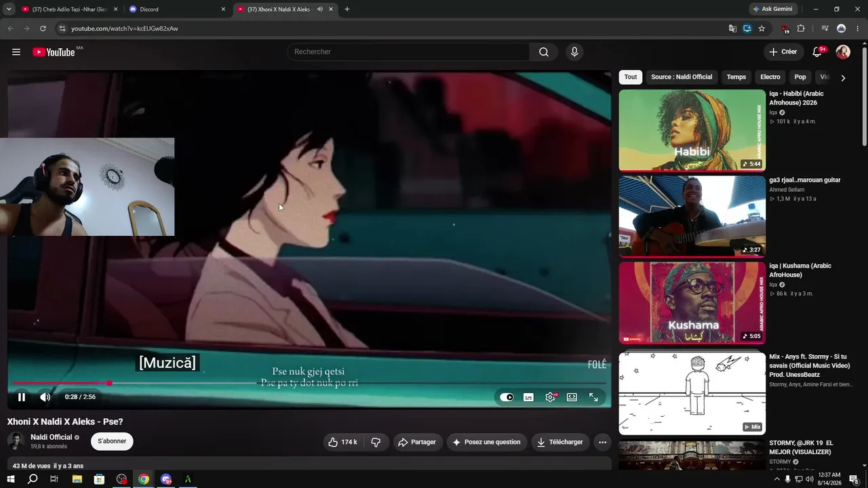This screenshot has width=868, height=488.
Task: Open the Naldi Official channel avatar
Action: (x=16, y=441)
